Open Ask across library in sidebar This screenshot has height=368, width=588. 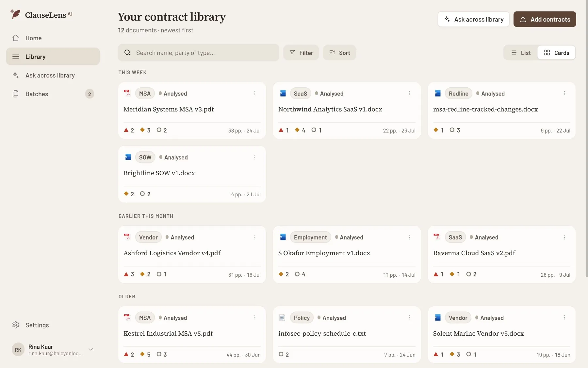pos(53,75)
